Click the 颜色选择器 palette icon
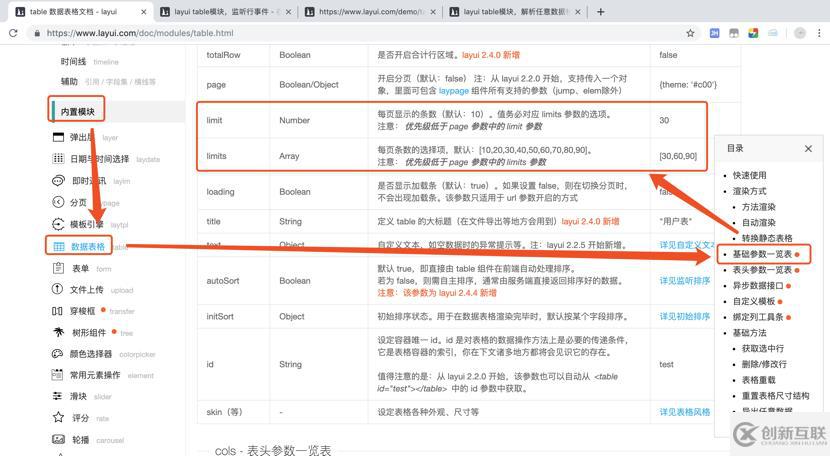The height and width of the screenshot is (456, 830). (x=57, y=354)
